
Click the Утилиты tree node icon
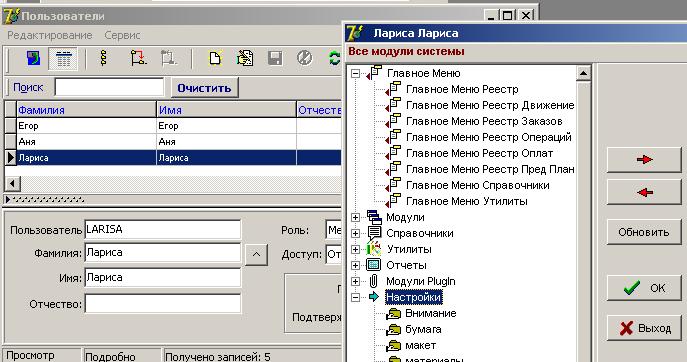374,249
